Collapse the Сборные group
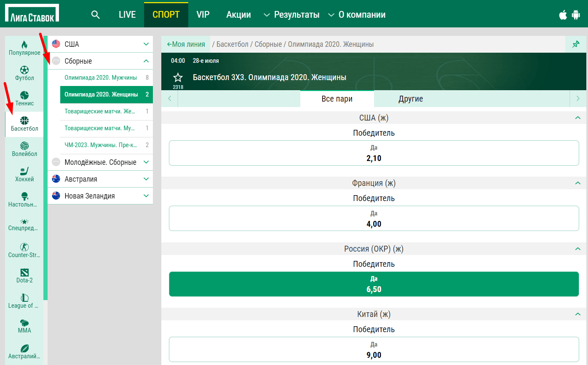Screen dimensions: 588x365 pyautogui.click(x=100, y=61)
